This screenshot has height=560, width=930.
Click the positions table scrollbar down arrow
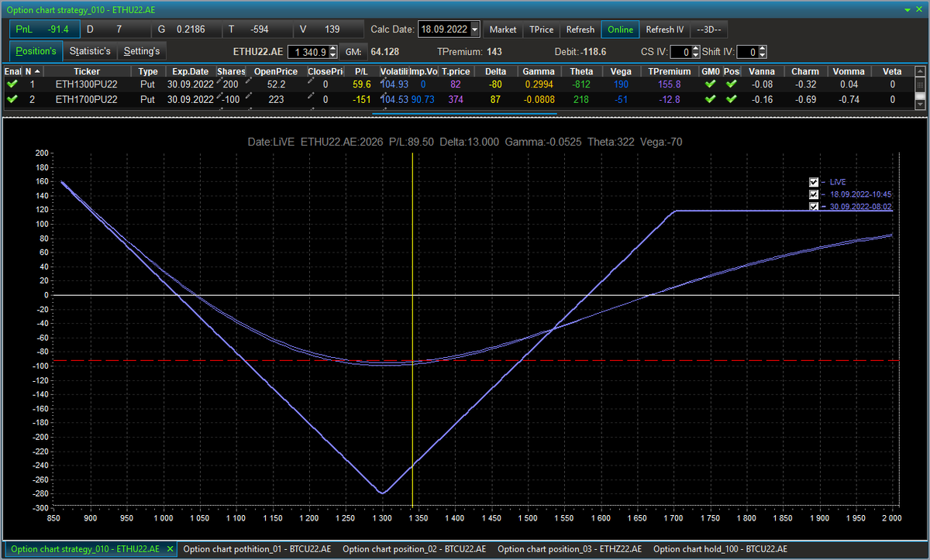click(x=920, y=103)
